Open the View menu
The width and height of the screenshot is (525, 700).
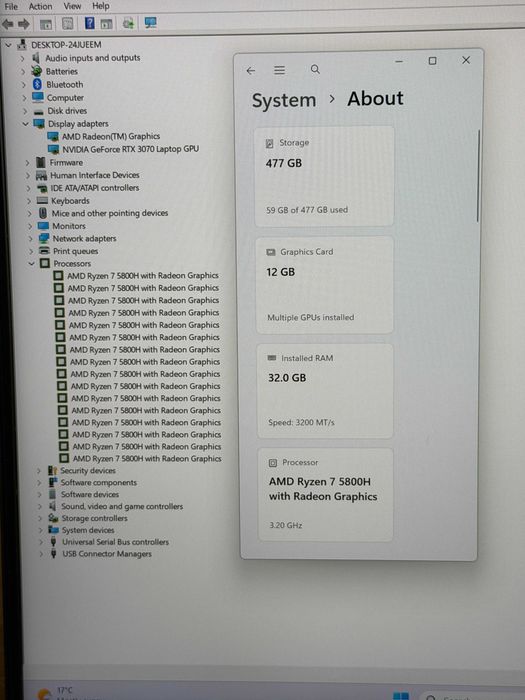coord(72,6)
